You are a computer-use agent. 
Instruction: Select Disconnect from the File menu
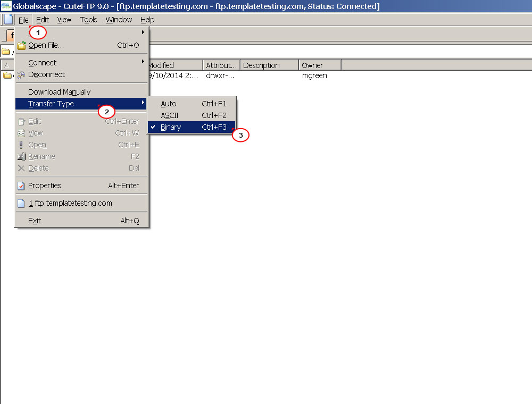[82, 74]
